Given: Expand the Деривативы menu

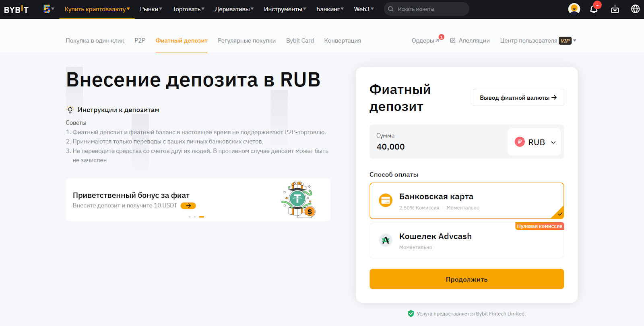Looking at the screenshot, I should 234,9.
